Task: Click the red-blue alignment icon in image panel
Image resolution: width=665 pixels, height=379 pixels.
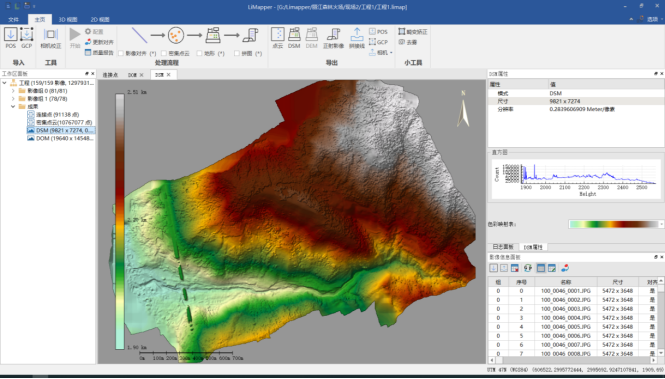Action: tap(564, 268)
